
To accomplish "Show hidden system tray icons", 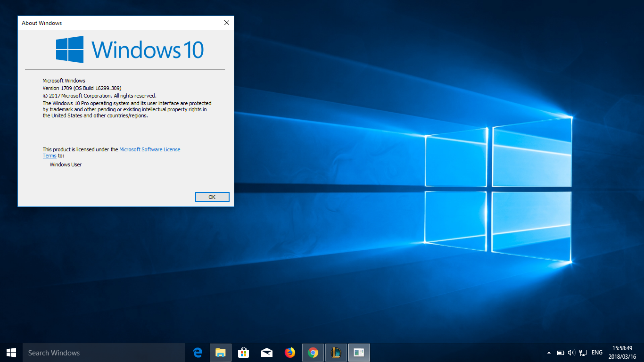I will click(549, 353).
